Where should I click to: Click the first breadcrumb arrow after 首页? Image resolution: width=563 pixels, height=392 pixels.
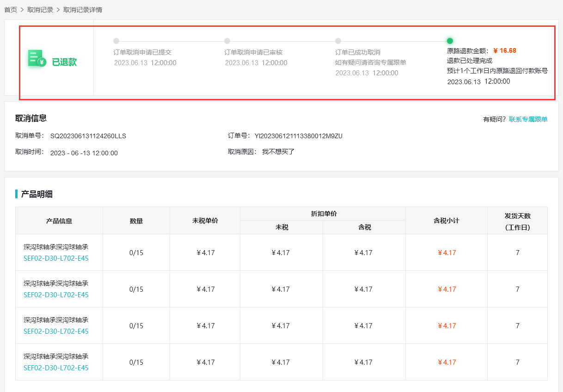point(22,10)
